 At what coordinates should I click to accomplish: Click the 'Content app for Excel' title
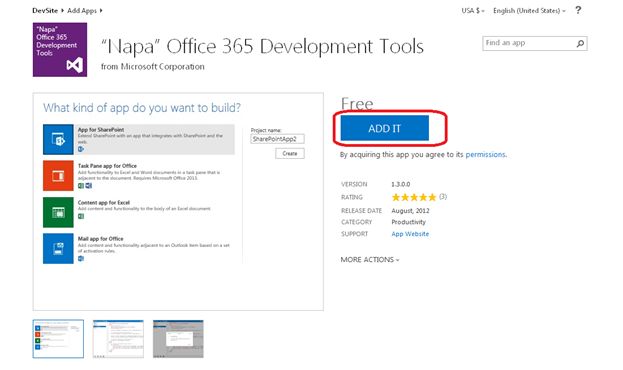[104, 202]
